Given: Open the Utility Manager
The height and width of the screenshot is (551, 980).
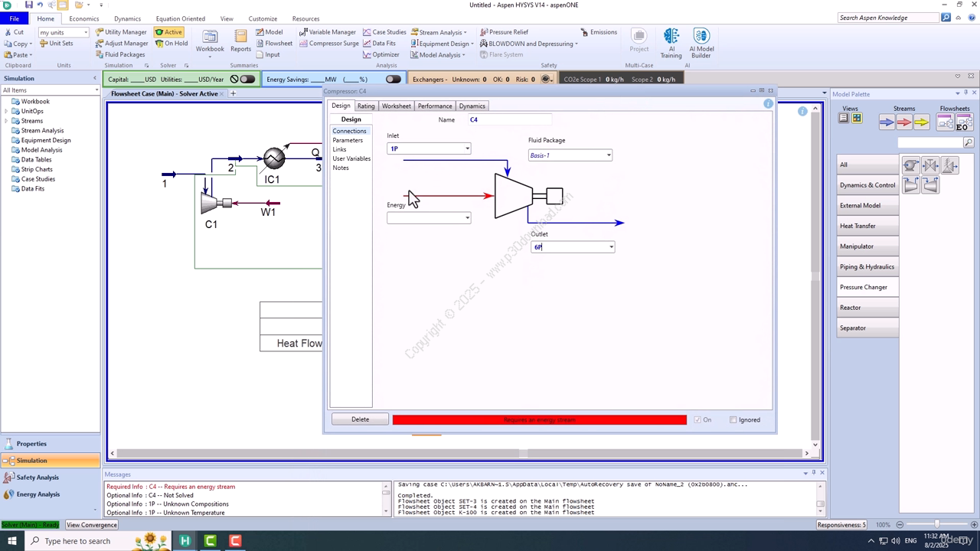Looking at the screenshot, I should [x=121, y=32].
